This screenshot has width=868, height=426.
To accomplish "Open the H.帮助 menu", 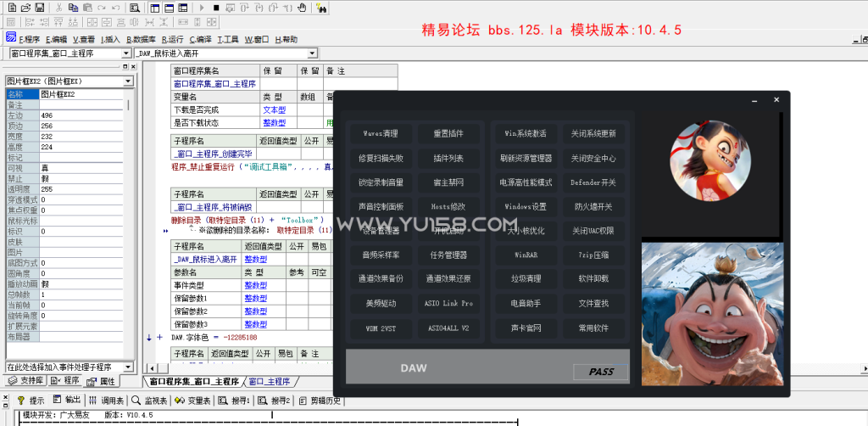I will click(287, 39).
